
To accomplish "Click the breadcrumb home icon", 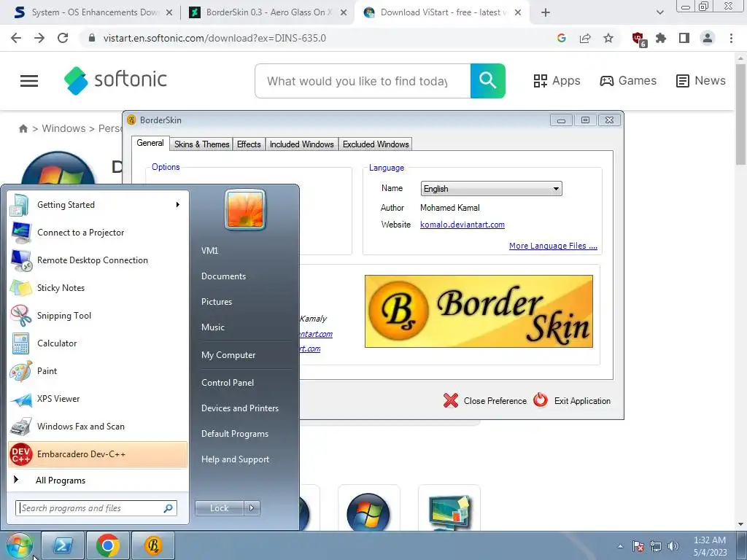I will tap(23, 128).
